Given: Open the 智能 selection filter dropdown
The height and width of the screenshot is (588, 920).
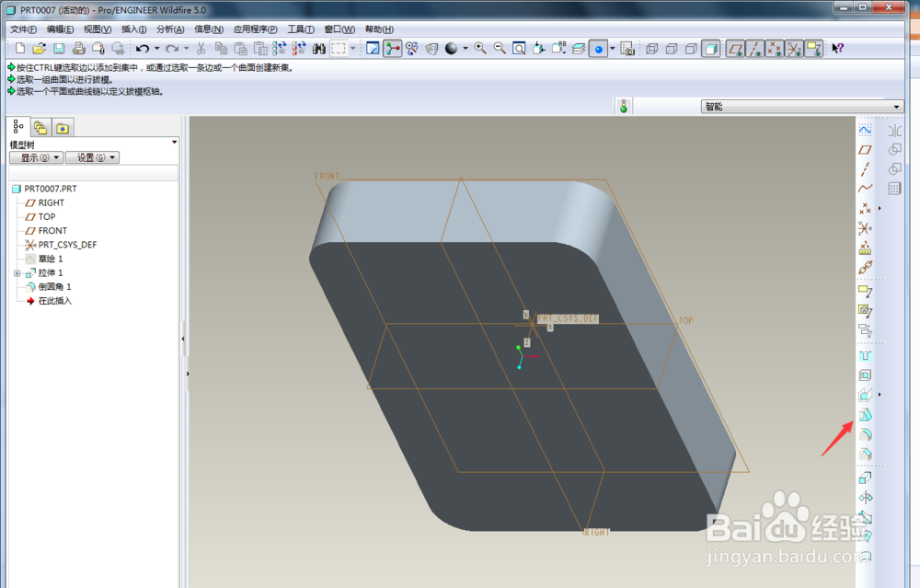Looking at the screenshot, I should pos(801,106).
